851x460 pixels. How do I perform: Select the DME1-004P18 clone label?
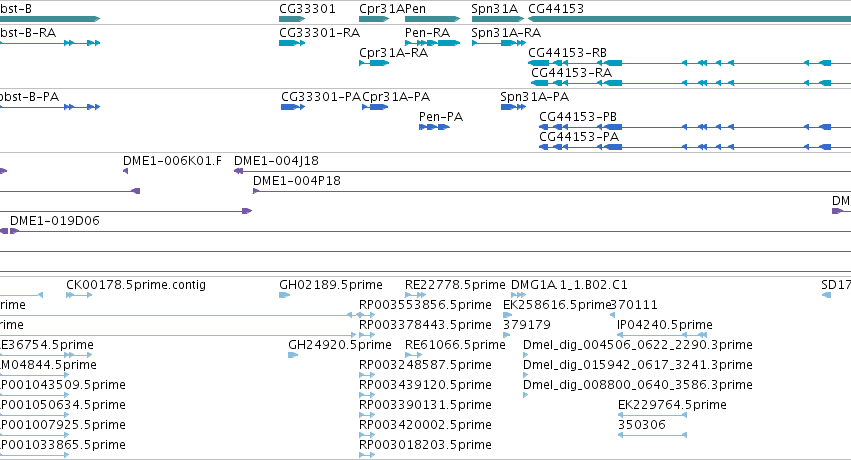click(x=297, y=181)
